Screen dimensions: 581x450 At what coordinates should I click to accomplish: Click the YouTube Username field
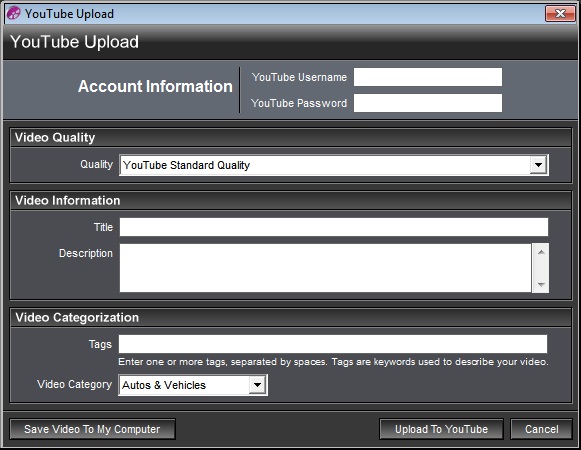(x=428, y=77)
